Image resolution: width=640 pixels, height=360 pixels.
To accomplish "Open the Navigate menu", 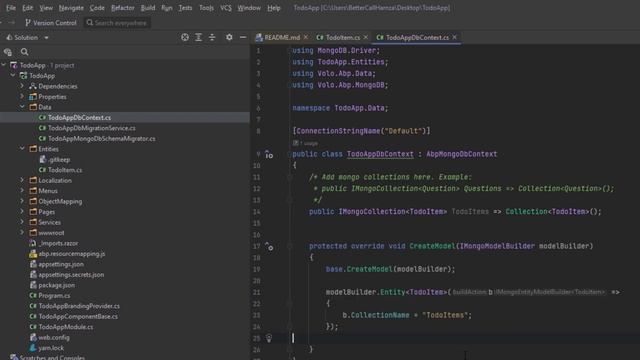I will (71, 8).
